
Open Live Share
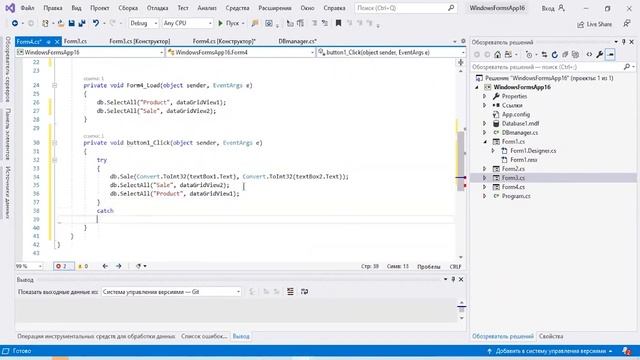point(594,24)
